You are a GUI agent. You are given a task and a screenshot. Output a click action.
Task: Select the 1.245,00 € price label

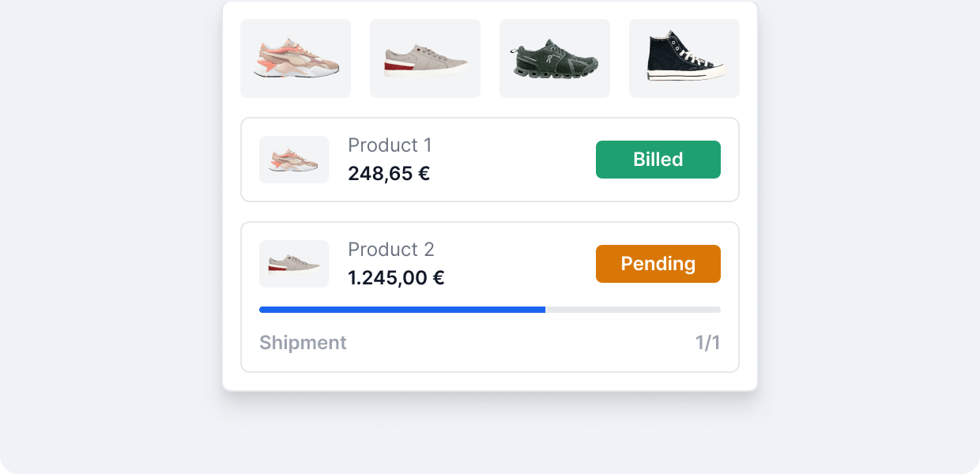click(x=396, y=278)
